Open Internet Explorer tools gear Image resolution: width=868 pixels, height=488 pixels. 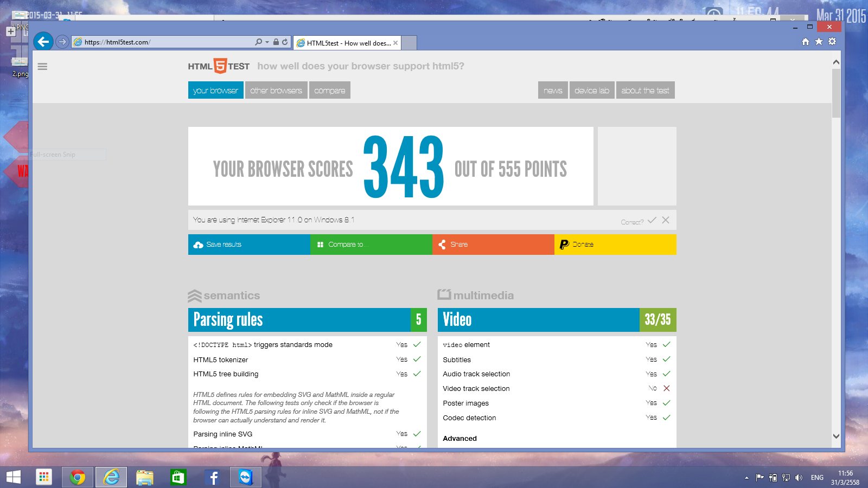(x=832, y=41)
